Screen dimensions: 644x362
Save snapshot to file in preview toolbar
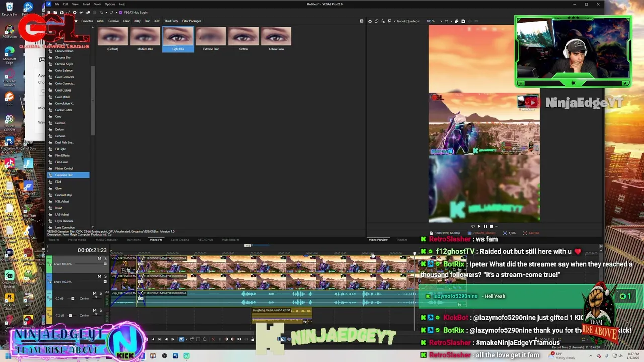463,21
